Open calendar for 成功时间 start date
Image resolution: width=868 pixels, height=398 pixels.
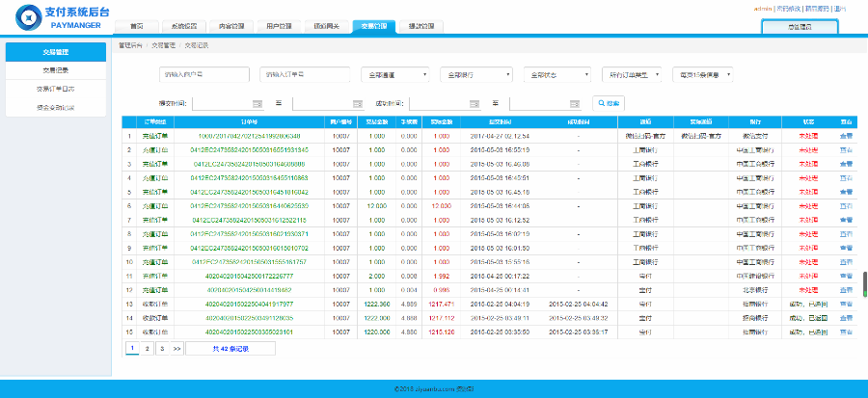[475, 103]
